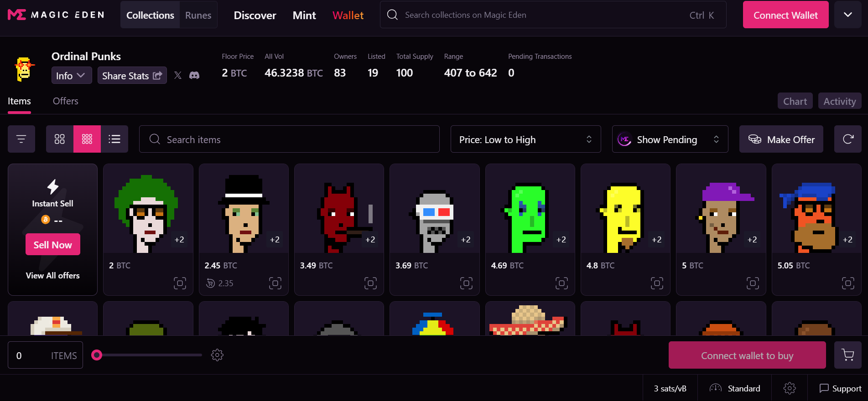The image size is (868, 401).
Task: Click Connect wallet to buy button
Action: coord(747,355)
